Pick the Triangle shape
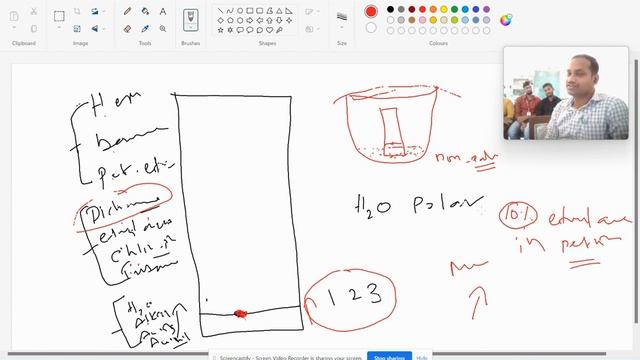Viewport: 640px width, 360px height. (279, 11)
